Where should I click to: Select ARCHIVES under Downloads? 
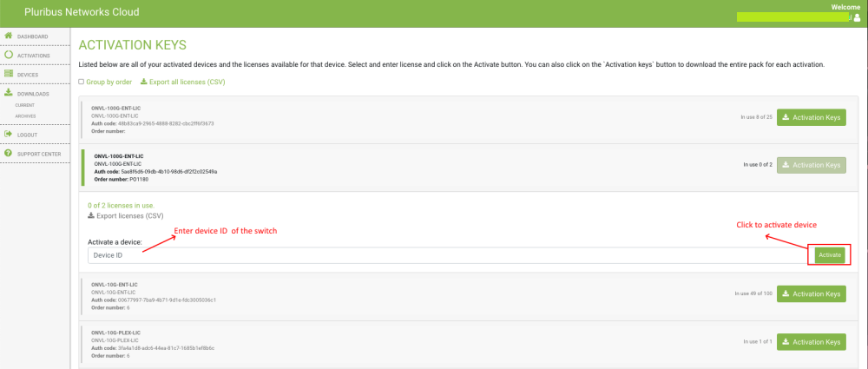pyautogui.click(x=25, y=116)
